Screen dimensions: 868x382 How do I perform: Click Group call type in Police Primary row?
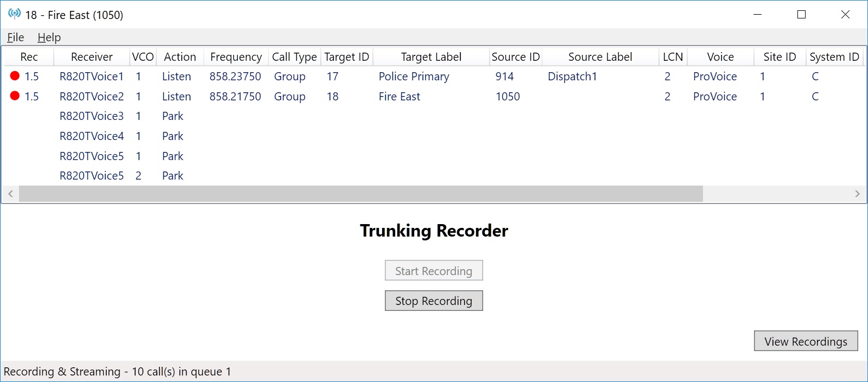289,77
